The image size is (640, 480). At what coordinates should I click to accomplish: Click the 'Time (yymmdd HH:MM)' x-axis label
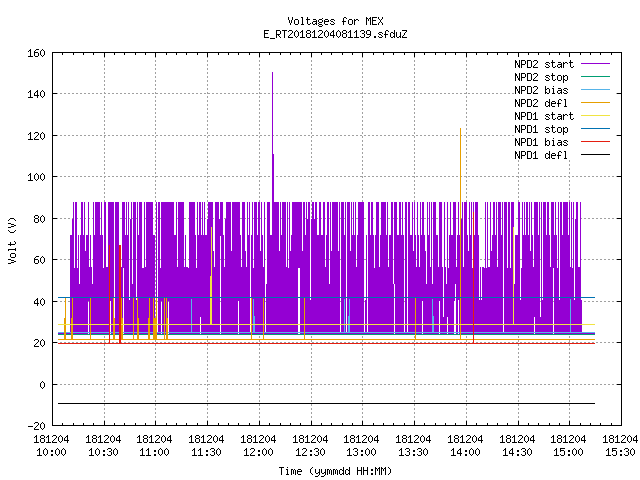335,471
